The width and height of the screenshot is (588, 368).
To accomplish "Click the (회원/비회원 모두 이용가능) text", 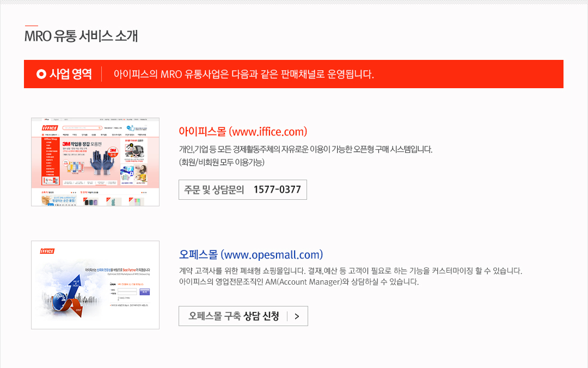I will tap(222, 162).
